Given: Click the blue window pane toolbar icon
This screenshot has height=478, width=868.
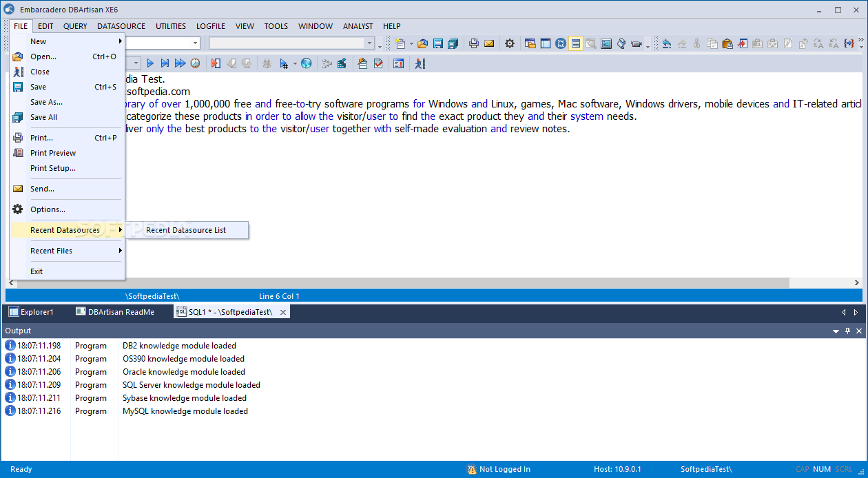Looking at the screenshot, I should 546,43.
